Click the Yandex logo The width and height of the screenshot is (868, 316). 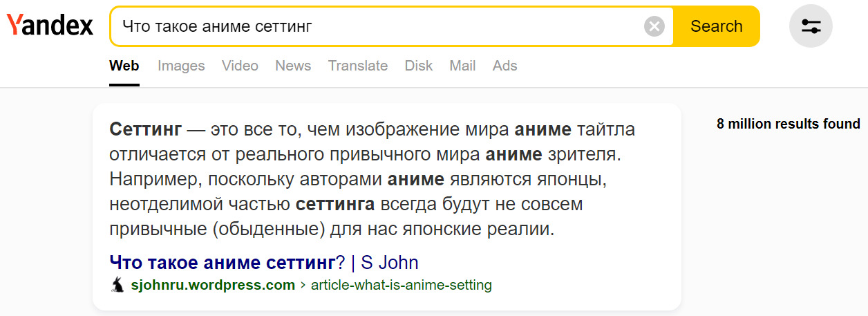point(50,26)
